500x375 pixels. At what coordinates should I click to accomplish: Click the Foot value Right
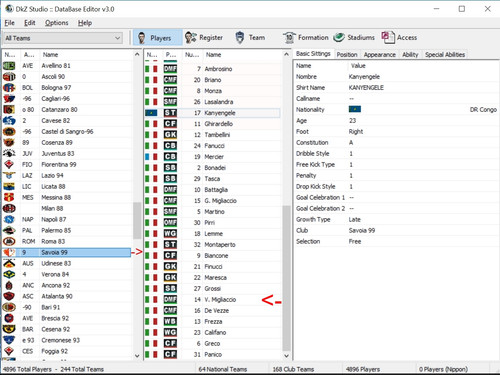click(356, 132)
